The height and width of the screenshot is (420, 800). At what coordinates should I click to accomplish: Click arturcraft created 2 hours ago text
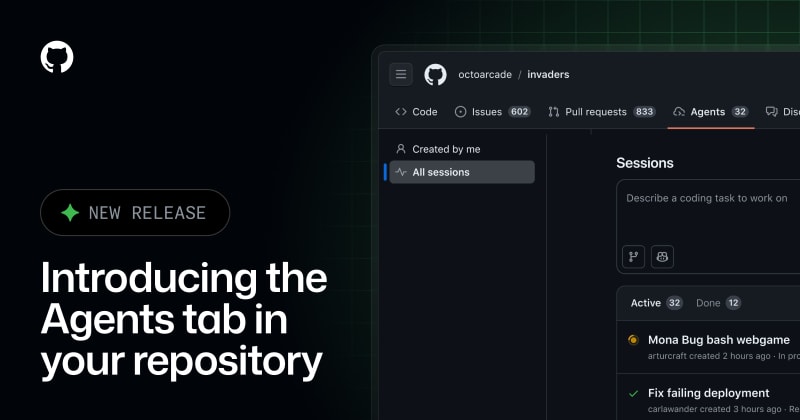point(709,356)
